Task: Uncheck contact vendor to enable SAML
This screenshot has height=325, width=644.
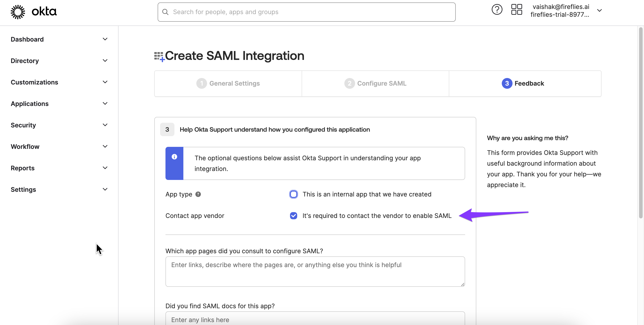Action: coord(294,216)
